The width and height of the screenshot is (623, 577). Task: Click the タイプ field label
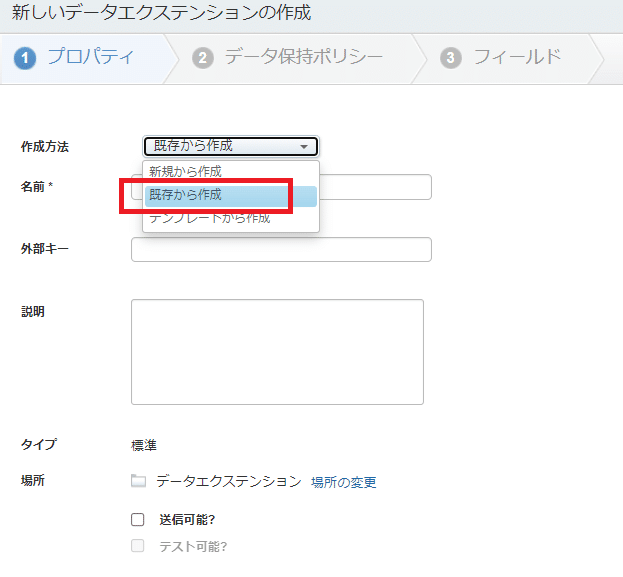pos(39,444)
